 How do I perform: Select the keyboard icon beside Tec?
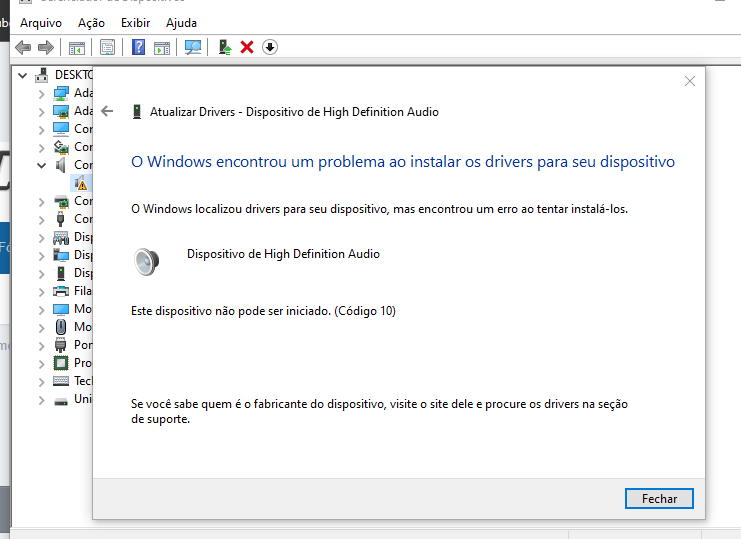point(60,381)
